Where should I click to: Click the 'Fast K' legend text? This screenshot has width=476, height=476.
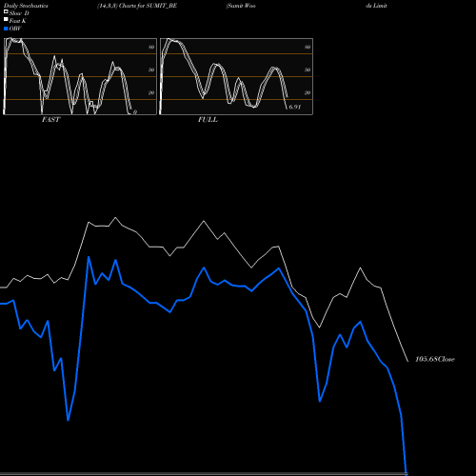pos(18,21)
